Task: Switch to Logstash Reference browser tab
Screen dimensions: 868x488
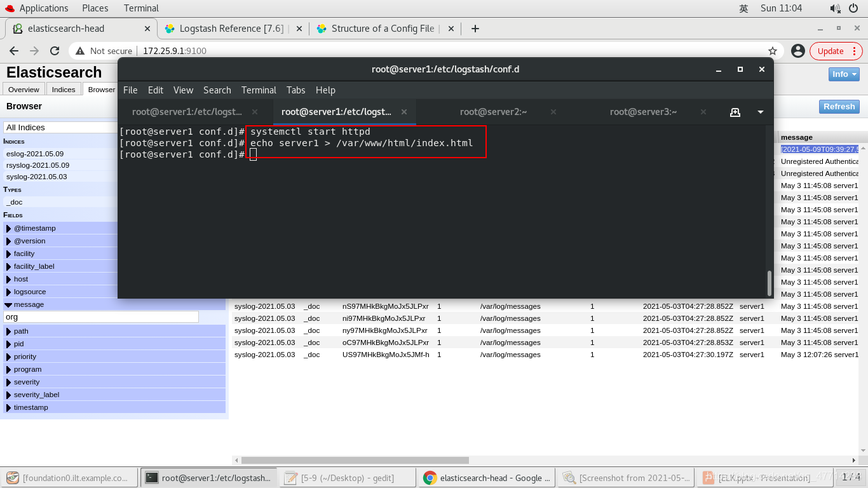Action: tap(231, 29)
